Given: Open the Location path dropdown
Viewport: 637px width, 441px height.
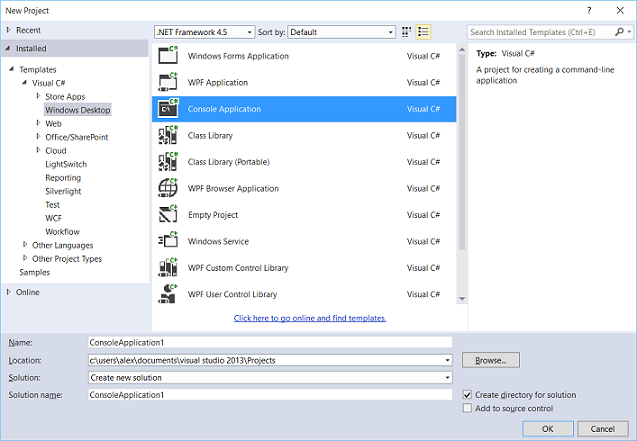Looking at the screenshot, I should 447,360.
